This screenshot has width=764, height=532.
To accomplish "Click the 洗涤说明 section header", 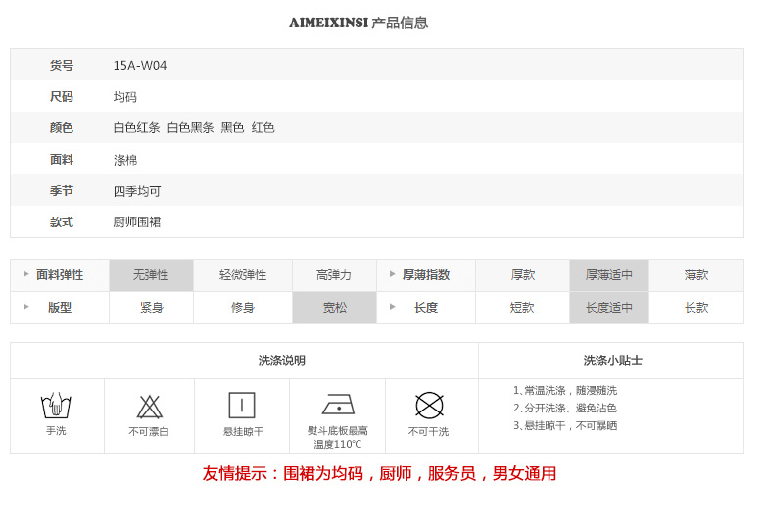I will pos(282,361).
